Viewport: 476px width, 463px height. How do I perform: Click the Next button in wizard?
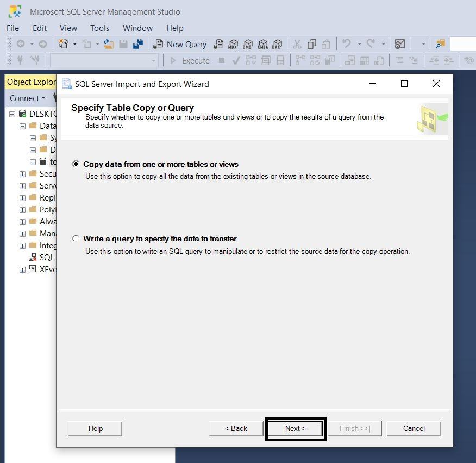[296, 428]
